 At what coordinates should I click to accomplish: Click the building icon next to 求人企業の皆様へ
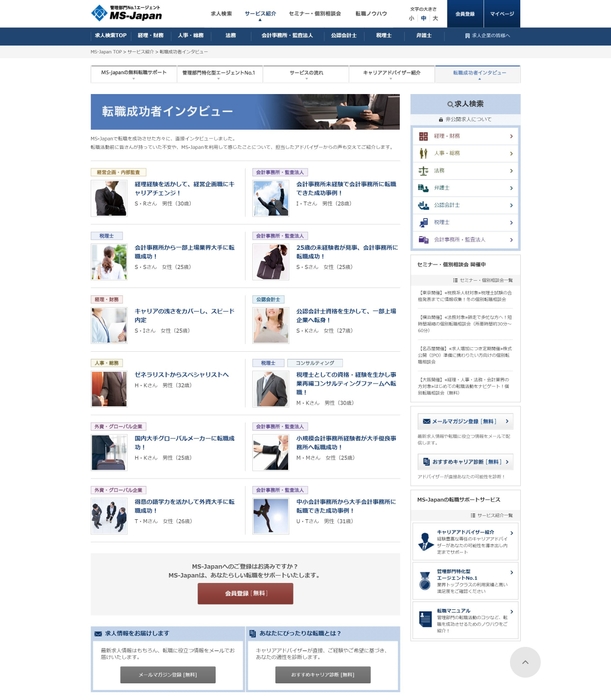[467, 36]
